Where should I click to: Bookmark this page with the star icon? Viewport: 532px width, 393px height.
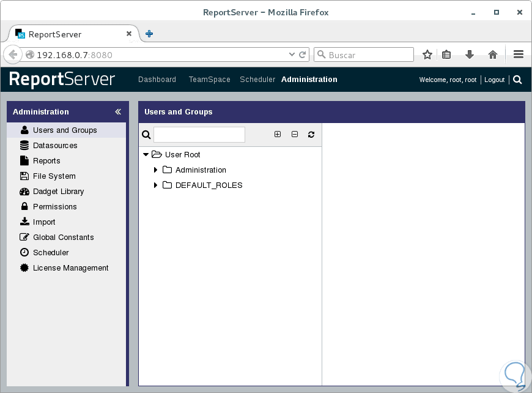(x=427, y=54)
